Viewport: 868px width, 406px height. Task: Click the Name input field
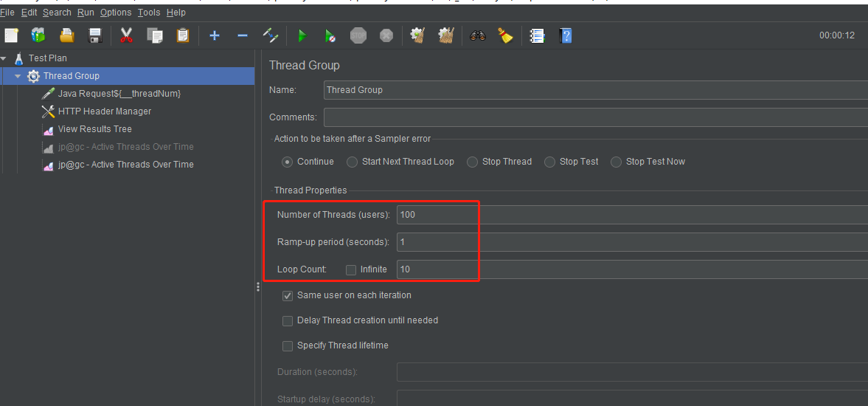(x=596, y=89)
